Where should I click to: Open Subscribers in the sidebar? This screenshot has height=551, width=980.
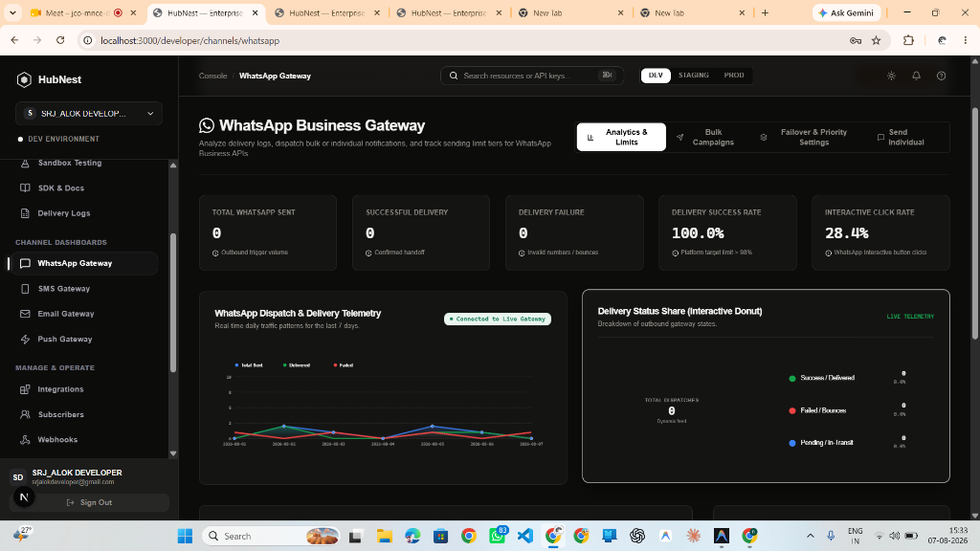[60, 414]
